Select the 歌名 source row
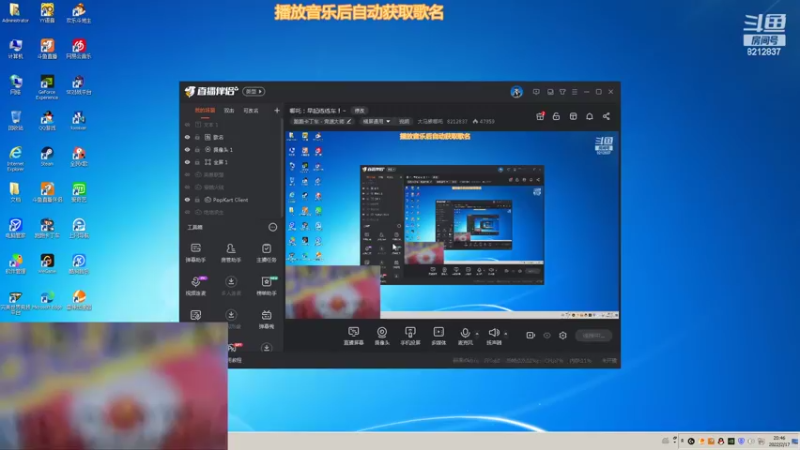 click(x=232, y=137)
